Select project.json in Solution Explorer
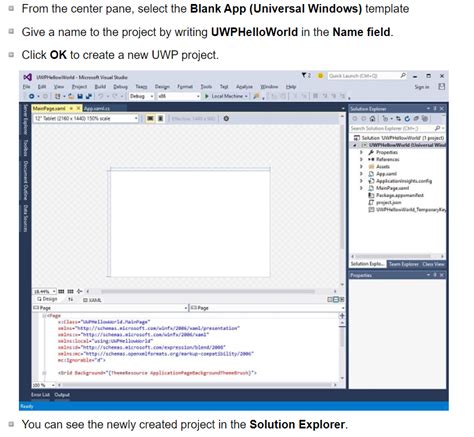This screenshot has width=474, height=437. 389,203
